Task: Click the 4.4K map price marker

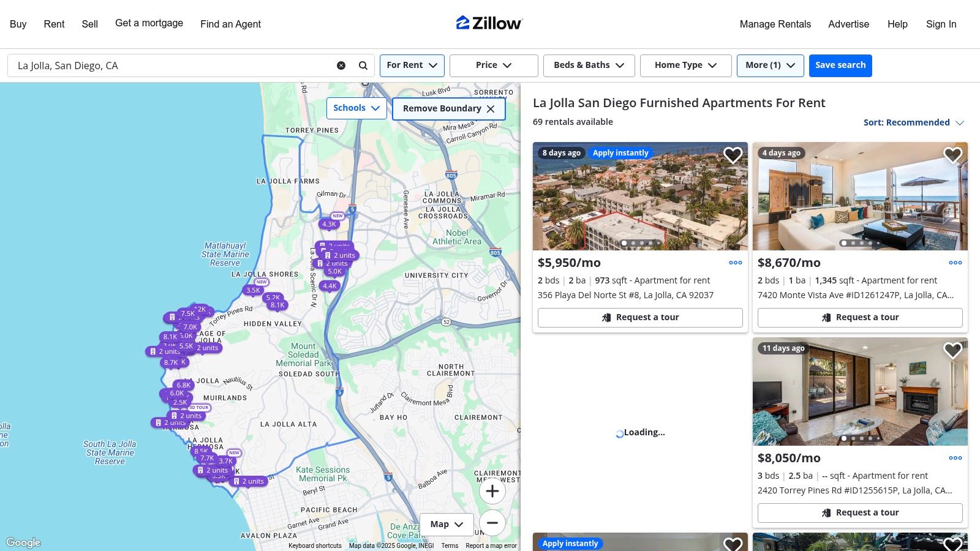Action: click(x=330, y=286)
